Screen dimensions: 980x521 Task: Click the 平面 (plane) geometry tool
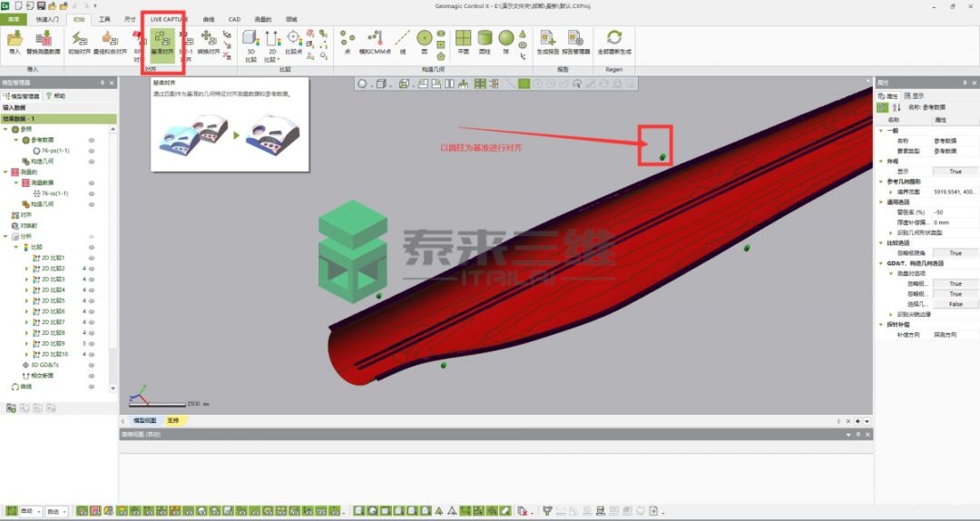tap(464, 42)
